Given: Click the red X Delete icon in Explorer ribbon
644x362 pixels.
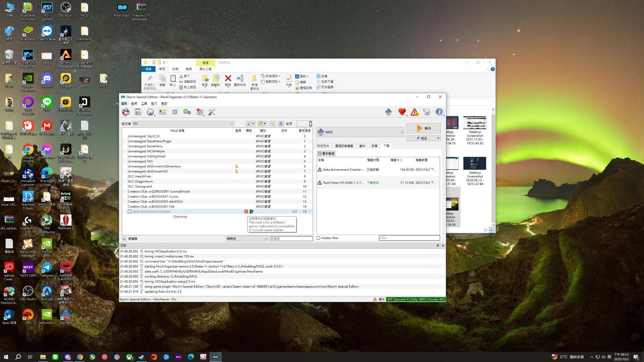Looking at the screenshot, I should [228, 81].
